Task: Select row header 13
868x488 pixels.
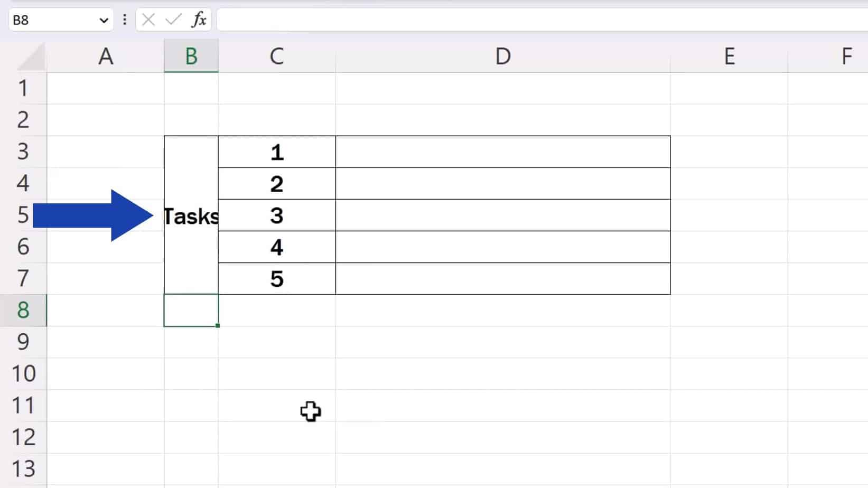Action: click(x=23, y=468)
